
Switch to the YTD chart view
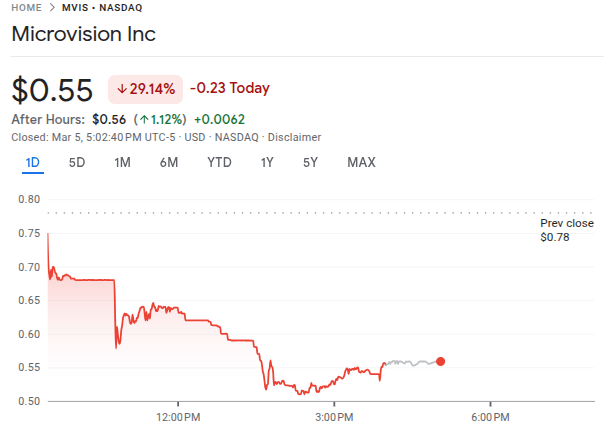(x=219, y=163)
